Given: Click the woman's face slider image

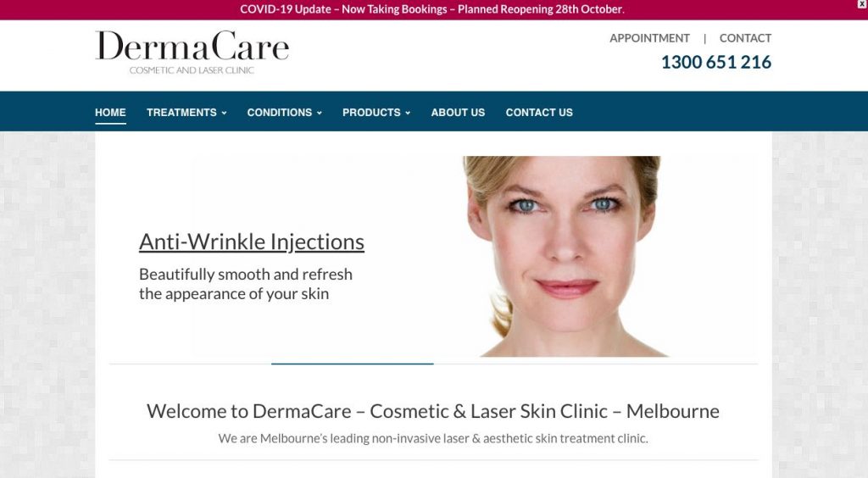Looking at the screenshot, I should pos(565,256).
